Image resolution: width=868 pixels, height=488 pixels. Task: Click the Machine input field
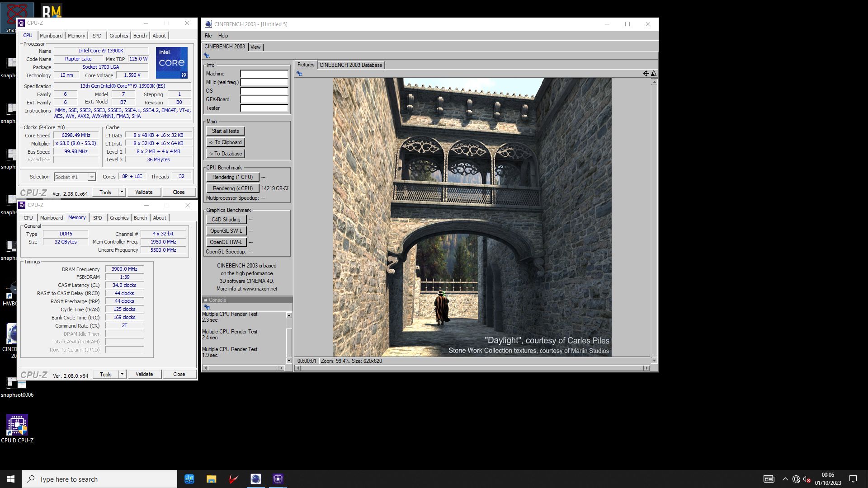264,74
